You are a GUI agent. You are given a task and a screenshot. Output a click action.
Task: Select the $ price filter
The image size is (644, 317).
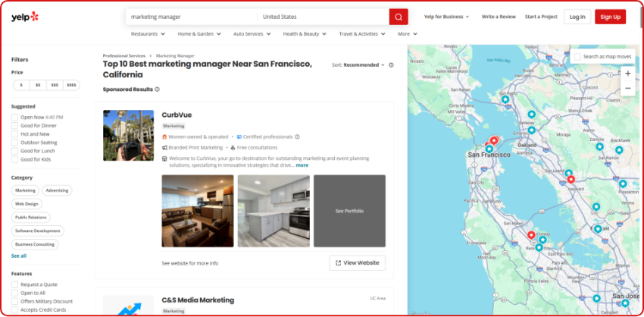[21, 85]
